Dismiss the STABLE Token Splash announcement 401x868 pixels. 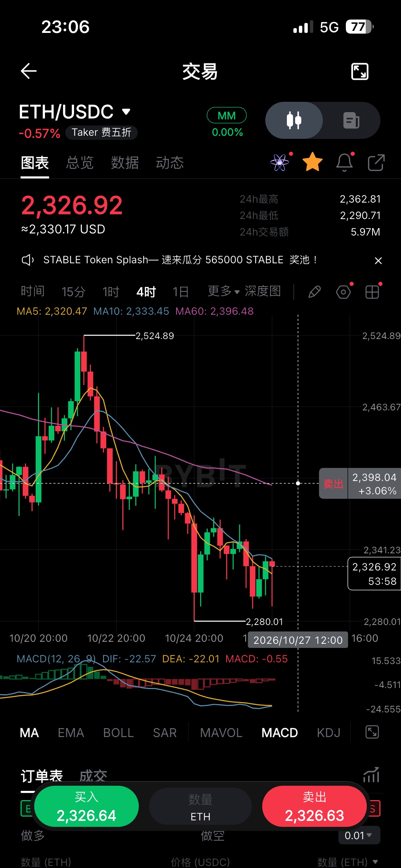pyautogui.click(x=378, y=261)
